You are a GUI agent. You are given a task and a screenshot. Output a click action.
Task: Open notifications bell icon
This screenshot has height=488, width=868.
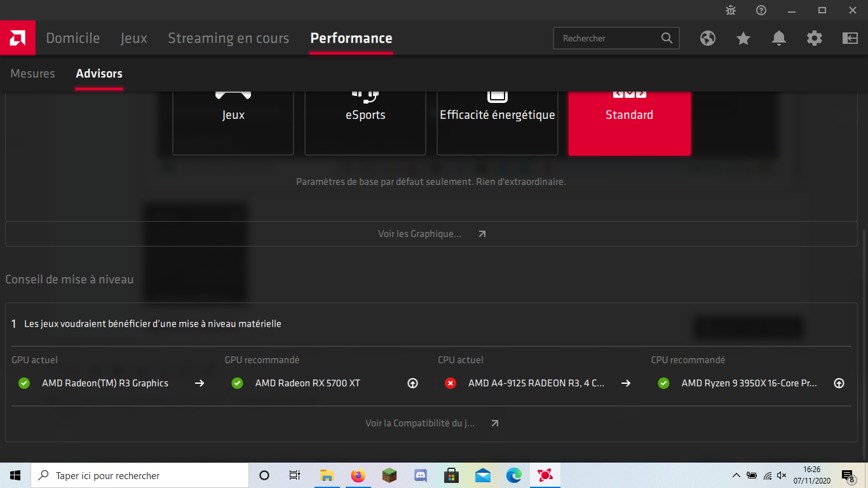click(x=779, y=38)
